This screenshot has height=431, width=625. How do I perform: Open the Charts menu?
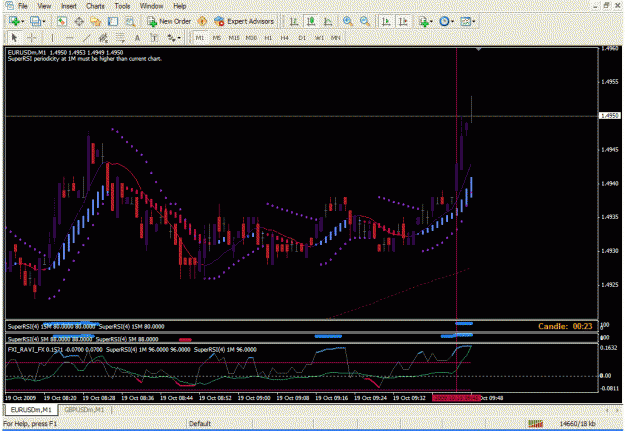(x=95, y=6)
